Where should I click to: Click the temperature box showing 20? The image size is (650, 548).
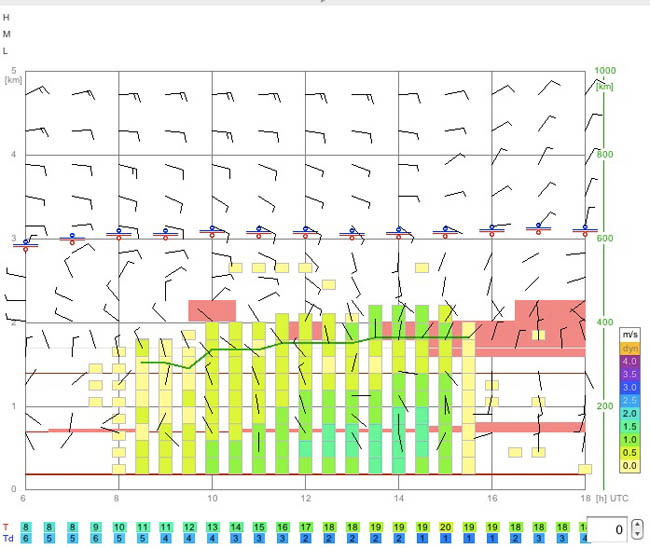[x=446, y=527]
